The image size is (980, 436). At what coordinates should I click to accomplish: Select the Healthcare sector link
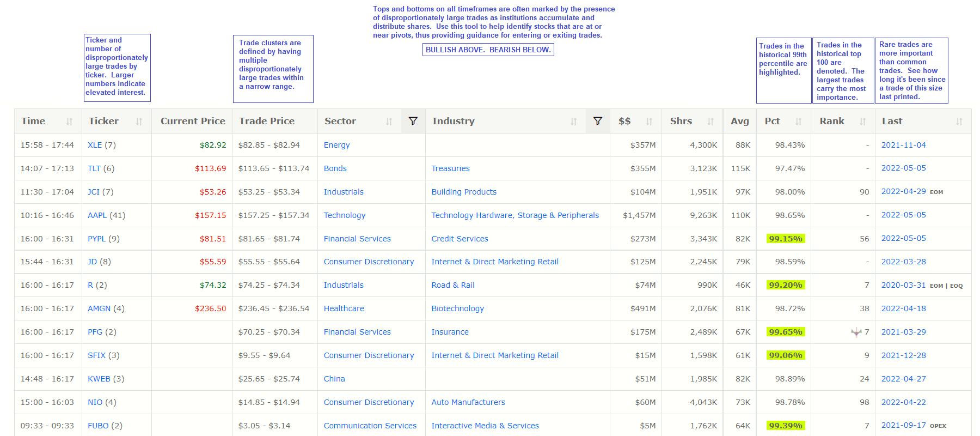pos(344,308)
